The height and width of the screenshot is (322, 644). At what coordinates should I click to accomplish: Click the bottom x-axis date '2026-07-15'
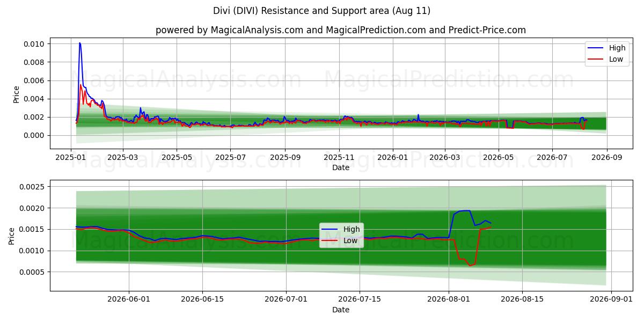(x=360, y=300)
